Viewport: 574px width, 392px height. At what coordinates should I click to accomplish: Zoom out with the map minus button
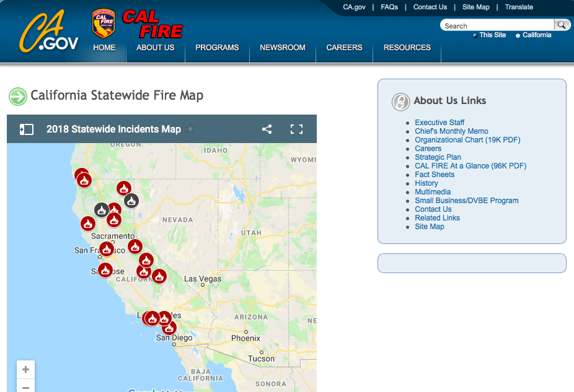(x=25, y=386)
